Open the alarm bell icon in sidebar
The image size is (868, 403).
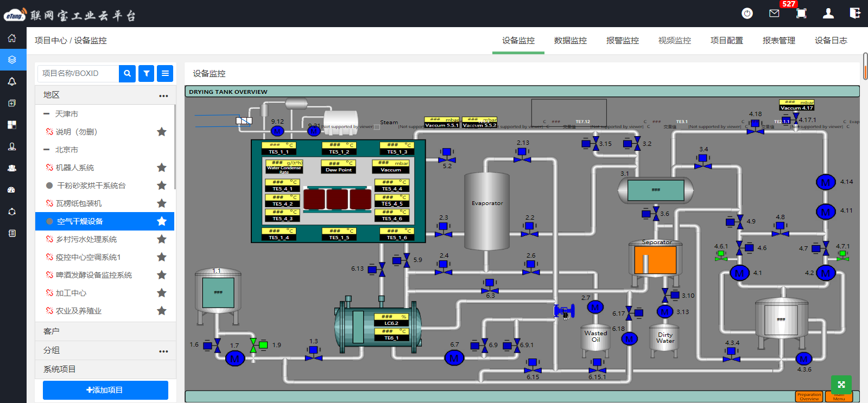(12, 81)
